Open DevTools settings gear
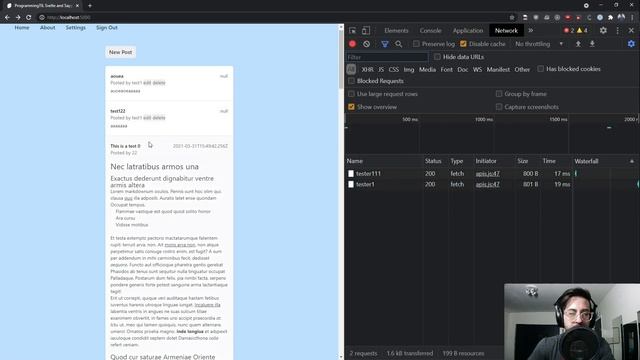 pyautogui.click(x=603, y=31)
